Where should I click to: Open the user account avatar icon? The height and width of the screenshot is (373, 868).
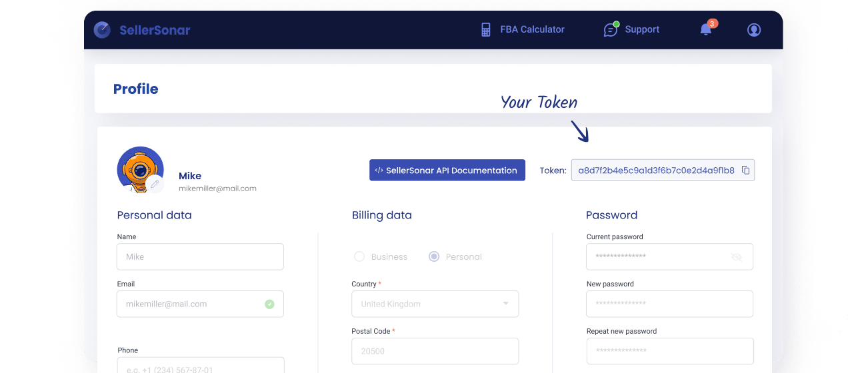coord(754,30)
